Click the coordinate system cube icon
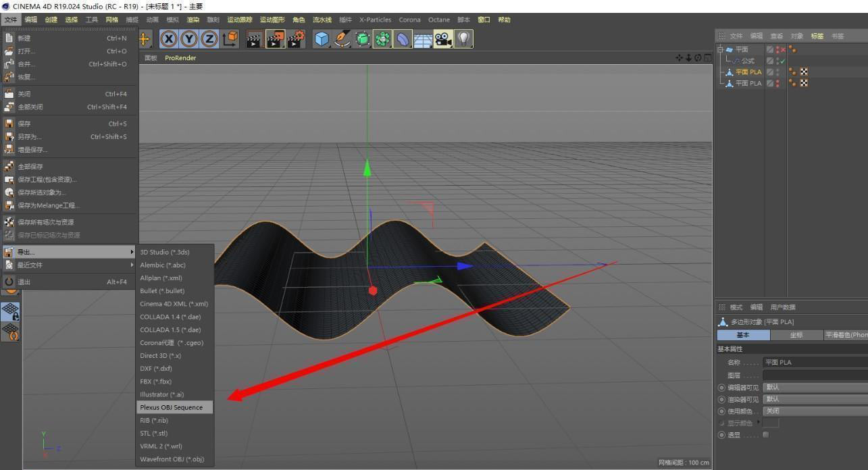Viewport: 868px width, 470px height. pos(230,39)
